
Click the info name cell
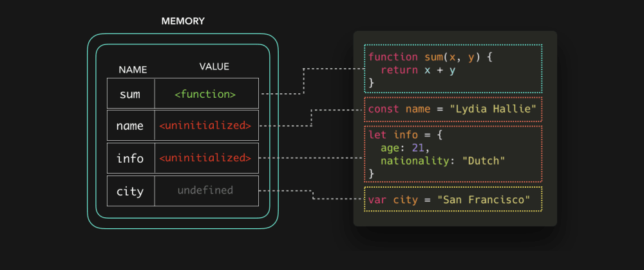(x=131, y=158)
